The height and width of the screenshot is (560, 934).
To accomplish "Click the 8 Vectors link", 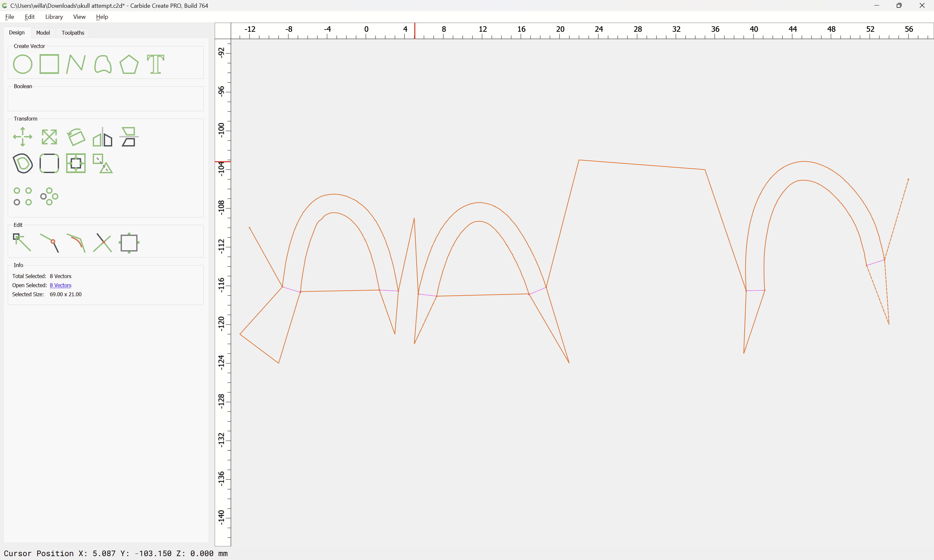I will pyautogui.click(x=60, y=285).
